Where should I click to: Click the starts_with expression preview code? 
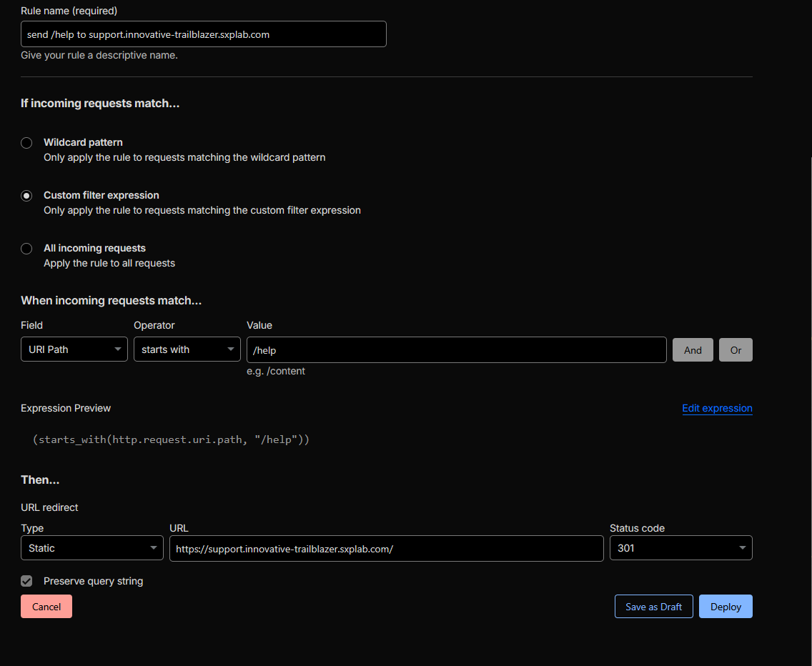[171, 439]
